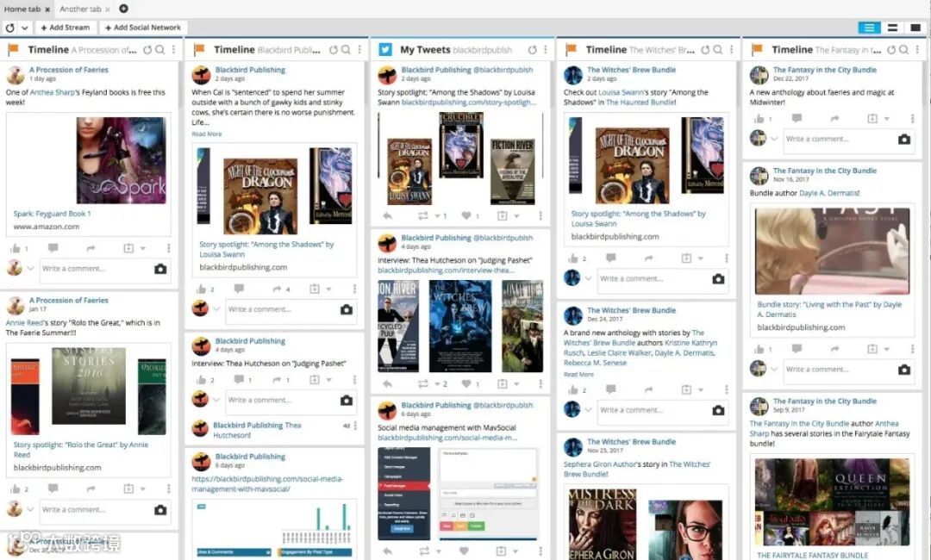This screenshot has width=931, height=560.
Task: Search the A Procession of Faeries timeline
Action: click(x=160, y=50)
